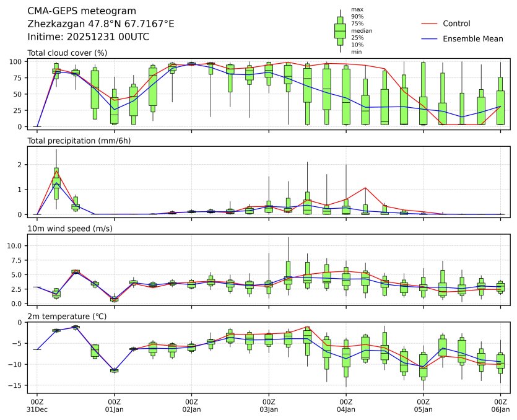This screenshot has height=420, width=517.
Task: Click the blue Ensemble Mean legend line
Action: tap(429, 39)
